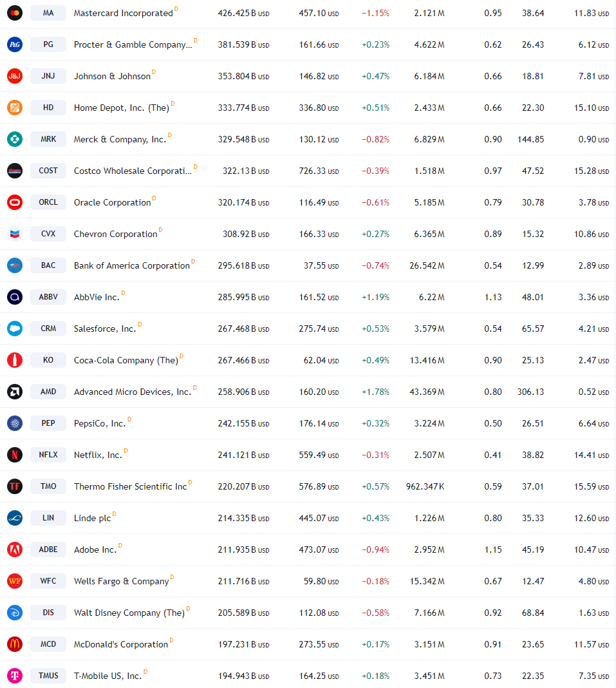Open the McDonald's Corporation link
Screen dimensions: 616x688
pyautogui.click(x=120, y=645)
